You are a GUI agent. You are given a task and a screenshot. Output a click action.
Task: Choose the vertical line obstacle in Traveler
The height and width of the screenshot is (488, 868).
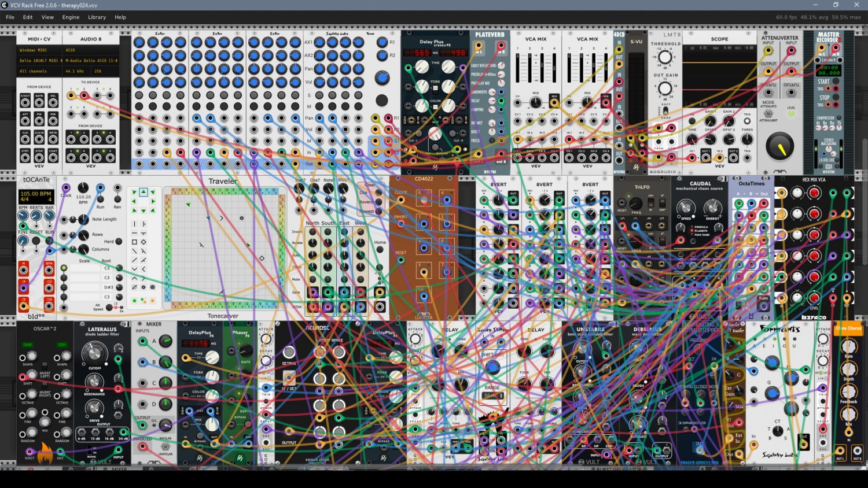[134, 223]
